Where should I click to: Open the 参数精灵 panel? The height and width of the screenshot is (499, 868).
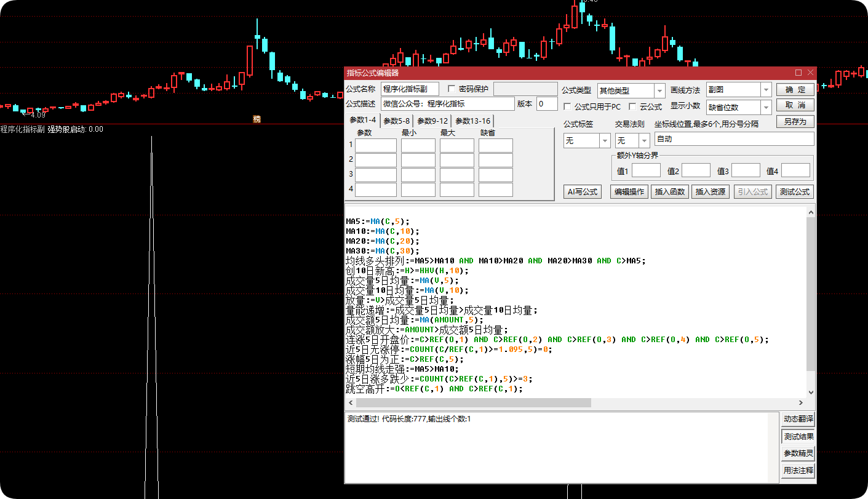pyautogui.click(x=798, y=453)
